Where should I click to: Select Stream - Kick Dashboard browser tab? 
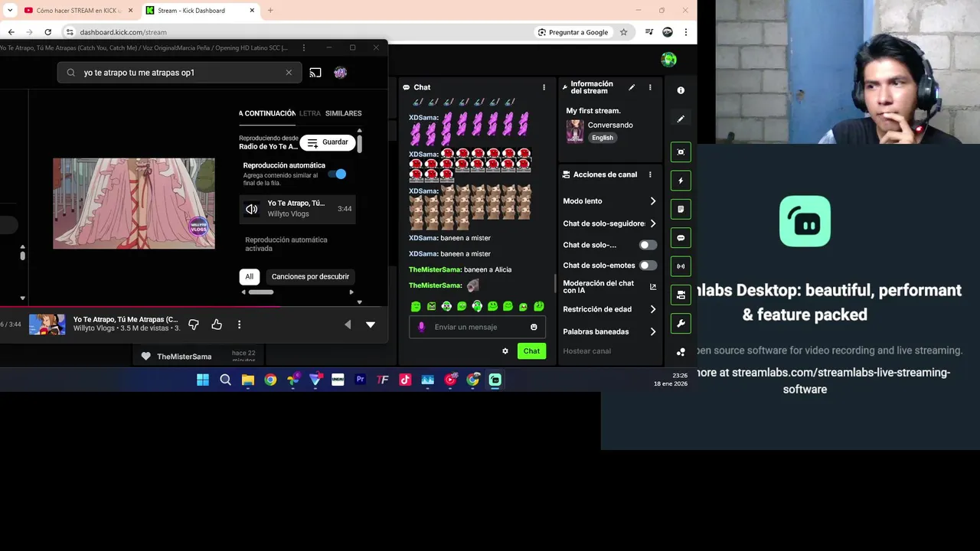click(201, 11)
